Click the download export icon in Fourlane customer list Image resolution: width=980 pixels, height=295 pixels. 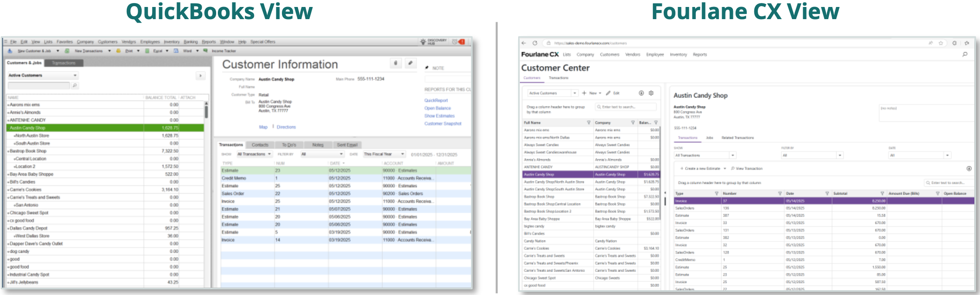coord(641,93)
